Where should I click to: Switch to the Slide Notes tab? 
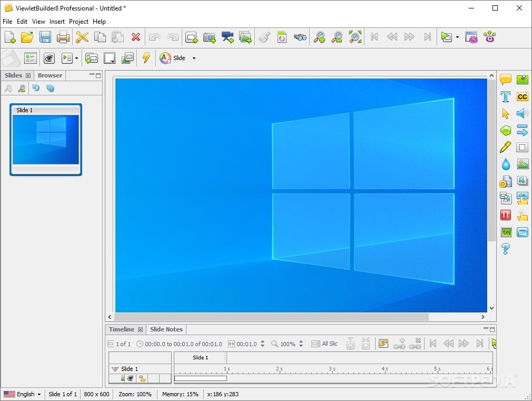point(166,329)
